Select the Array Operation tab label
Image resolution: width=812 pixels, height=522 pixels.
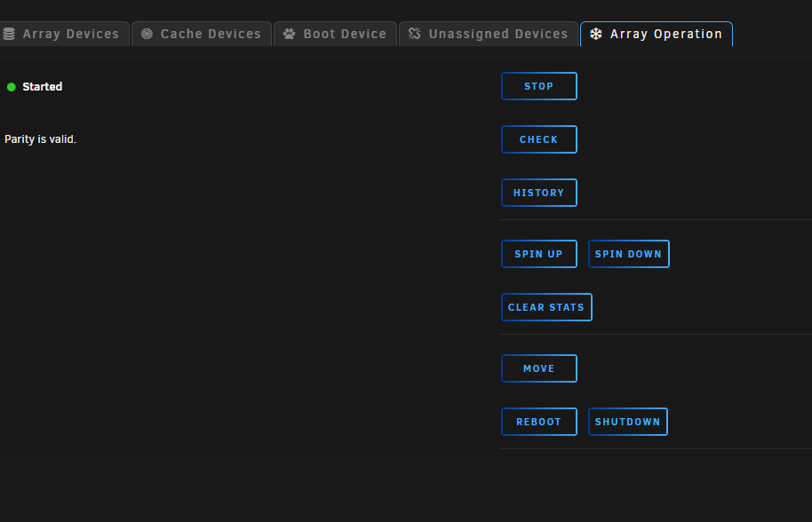pyautogui.click(x=666, y=34)
